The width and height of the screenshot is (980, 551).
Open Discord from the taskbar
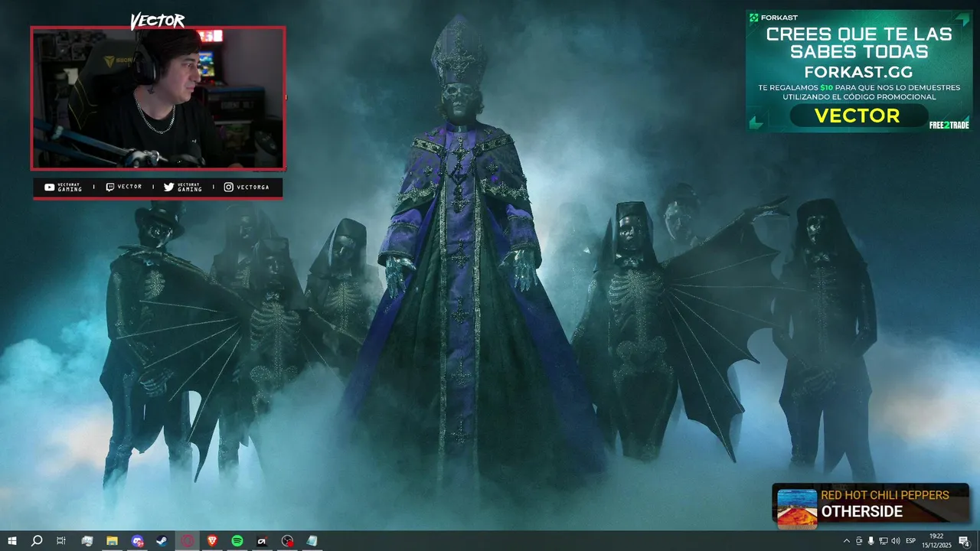coord(138,541)
